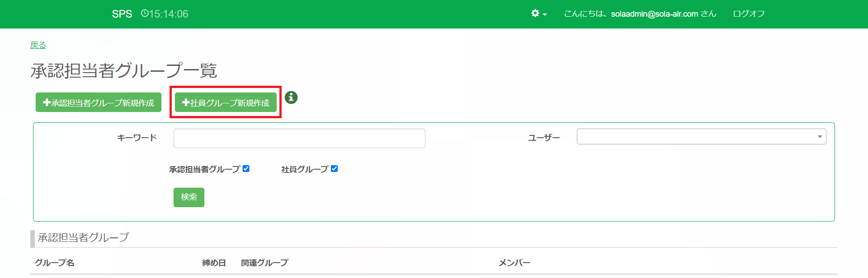
Task: Click the SPS brand link
Action: coord(122,14)
